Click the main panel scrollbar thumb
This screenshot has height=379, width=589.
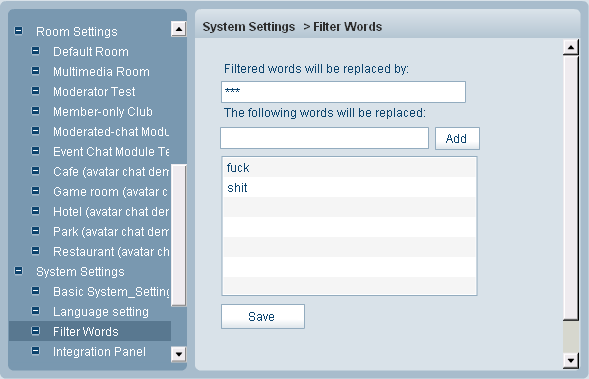coord(571,187)
